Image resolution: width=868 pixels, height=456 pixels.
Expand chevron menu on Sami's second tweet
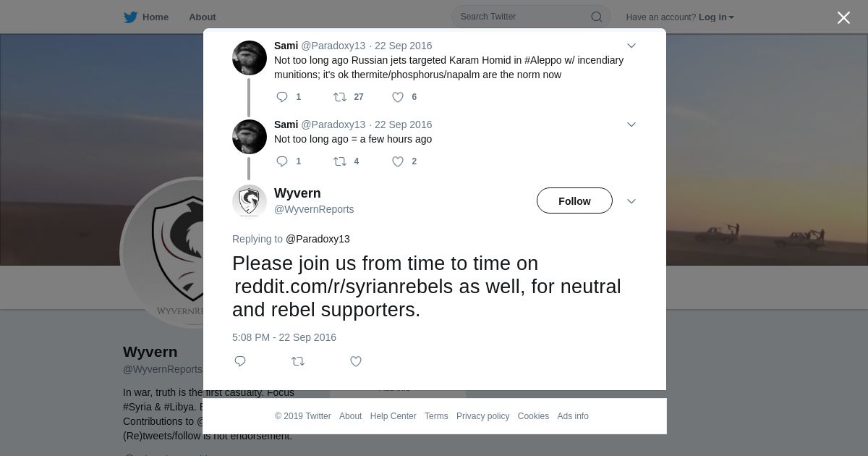[x=631, y=124]
